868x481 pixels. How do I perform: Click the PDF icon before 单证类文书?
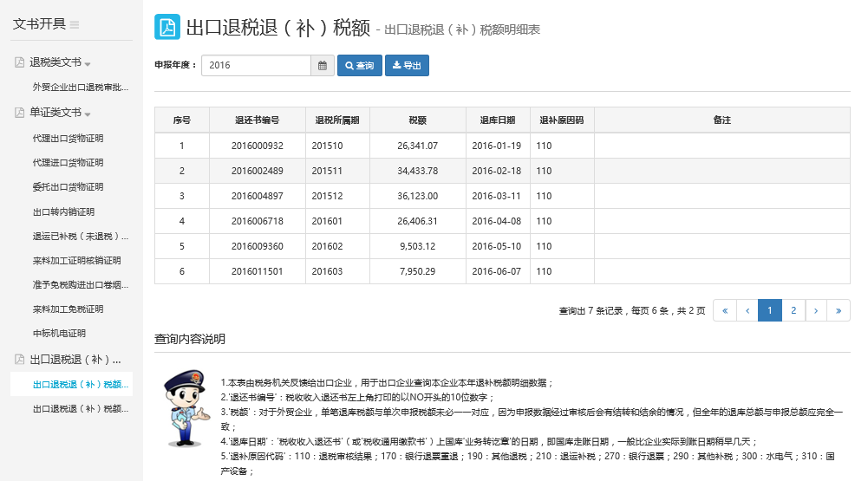pos(20,113)
